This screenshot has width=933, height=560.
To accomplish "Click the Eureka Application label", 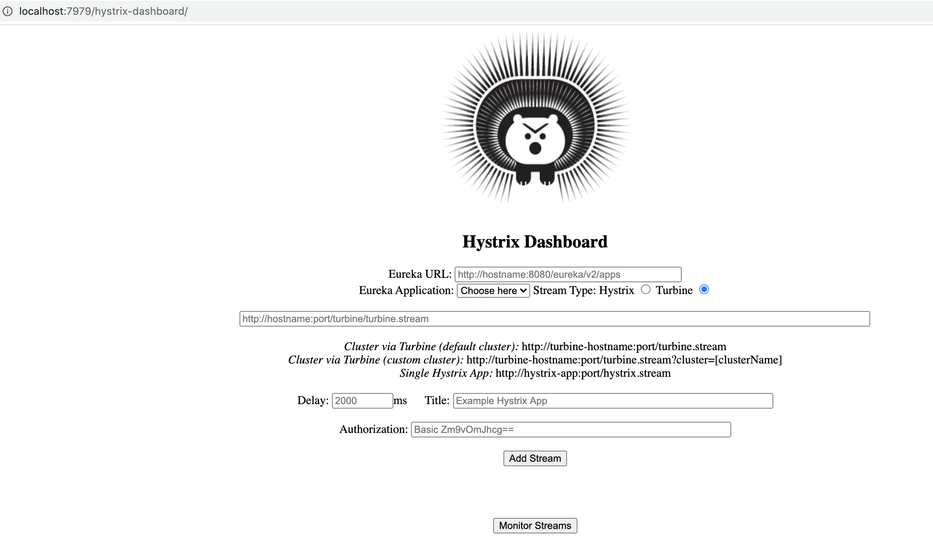I will coord(406,290).
